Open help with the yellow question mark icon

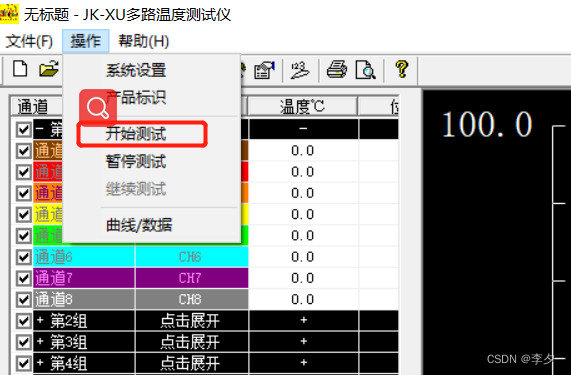402,69
